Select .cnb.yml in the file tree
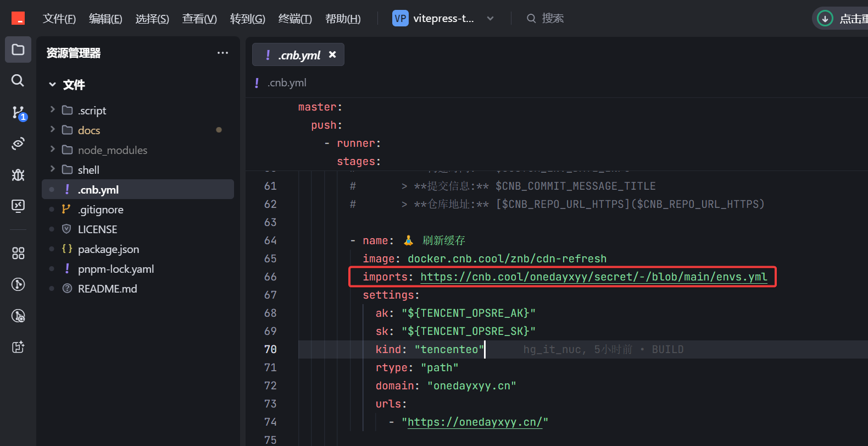868x446 pixels. pos(138,189)
